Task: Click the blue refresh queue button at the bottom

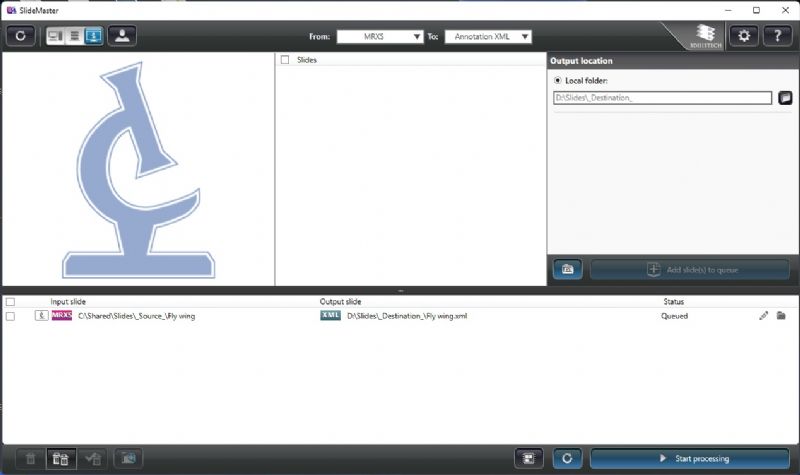Action: (x=567, y=458)
